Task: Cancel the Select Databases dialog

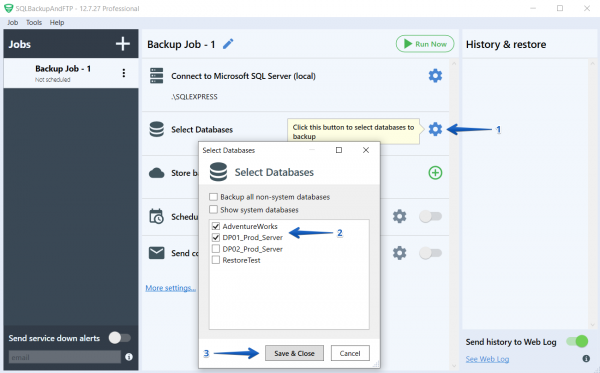Action: [350, 353]
